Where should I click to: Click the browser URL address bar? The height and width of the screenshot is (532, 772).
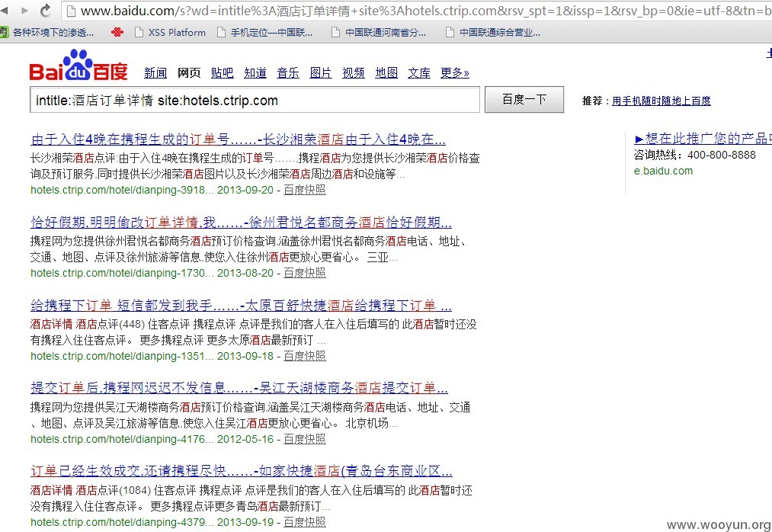[416, 11]
